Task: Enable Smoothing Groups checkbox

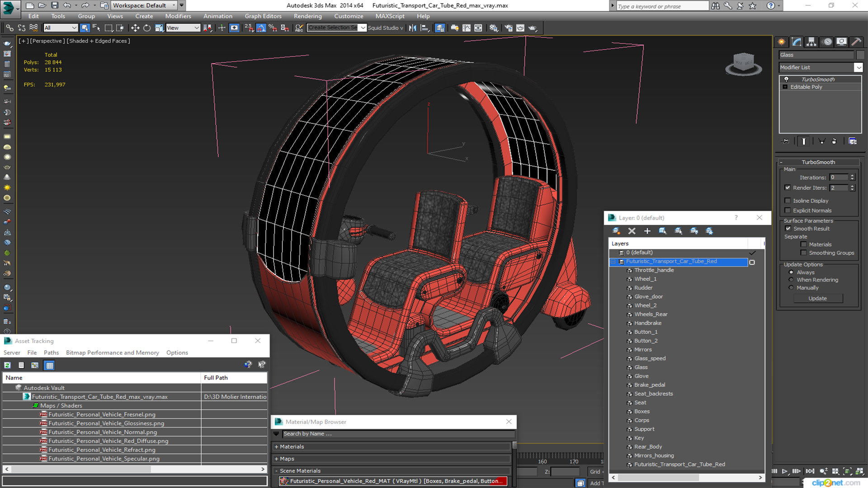Action: coord(803,253)
